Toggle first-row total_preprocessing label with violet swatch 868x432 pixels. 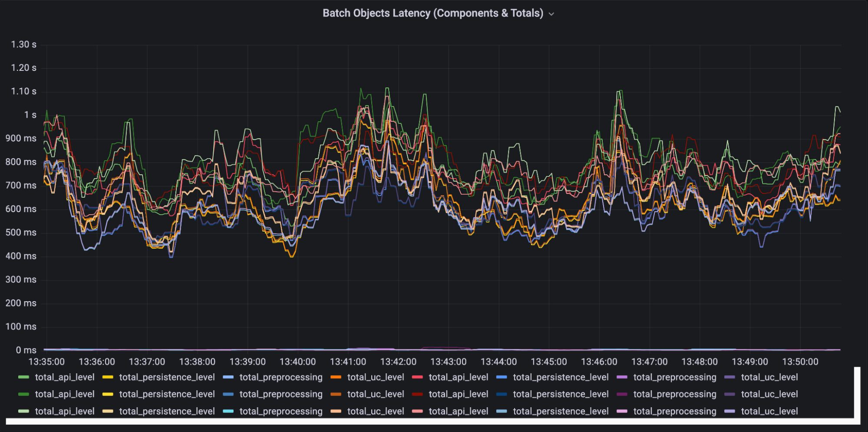click(674, 377)
